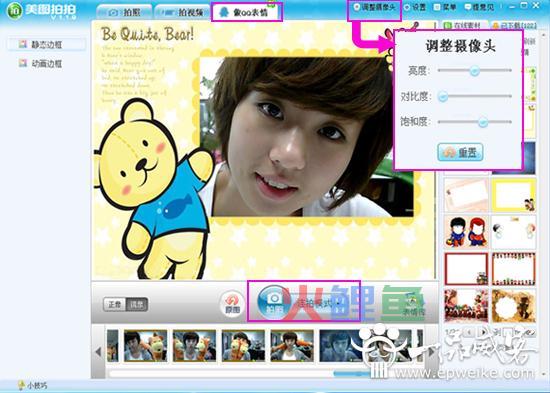Click the filmstrip horizontal scrollbar thumb
This screenshot has height=393, width=550.
point(351,373)
